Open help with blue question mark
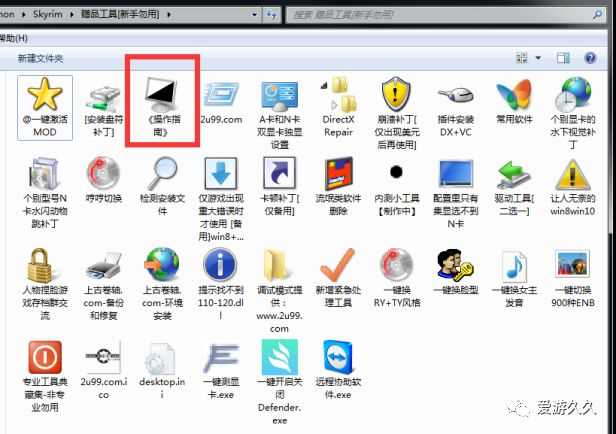Image resolution: width=616 pixels, height=434 pixels. pyautogui.click(x=590, y=59)
